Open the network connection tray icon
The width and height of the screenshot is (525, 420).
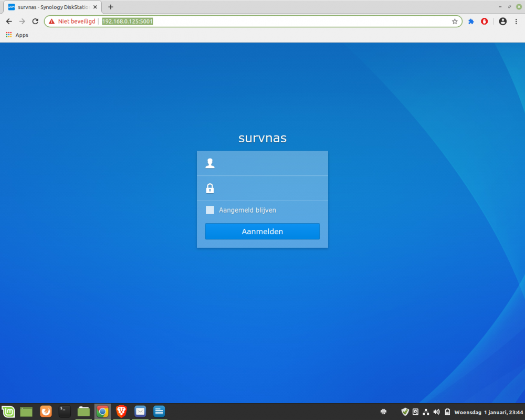point(426,412)
